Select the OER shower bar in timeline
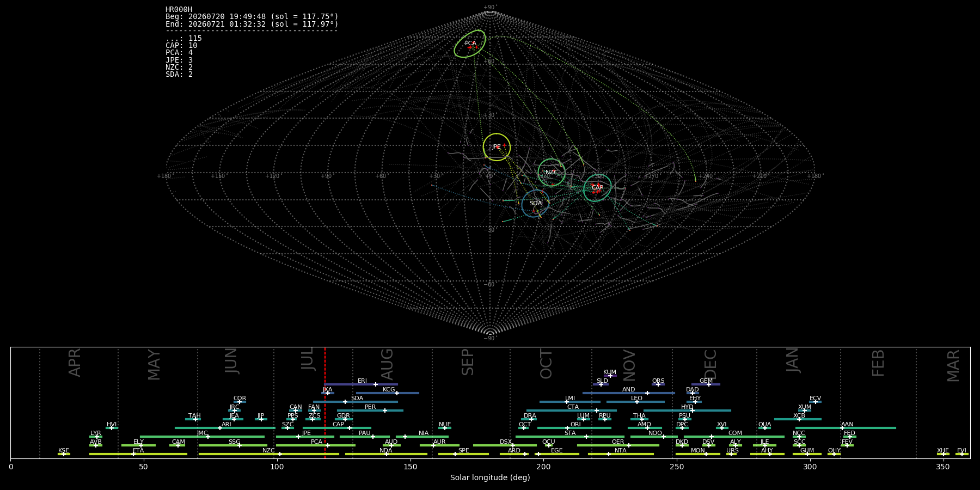980x490 pixels. point(618,445)
